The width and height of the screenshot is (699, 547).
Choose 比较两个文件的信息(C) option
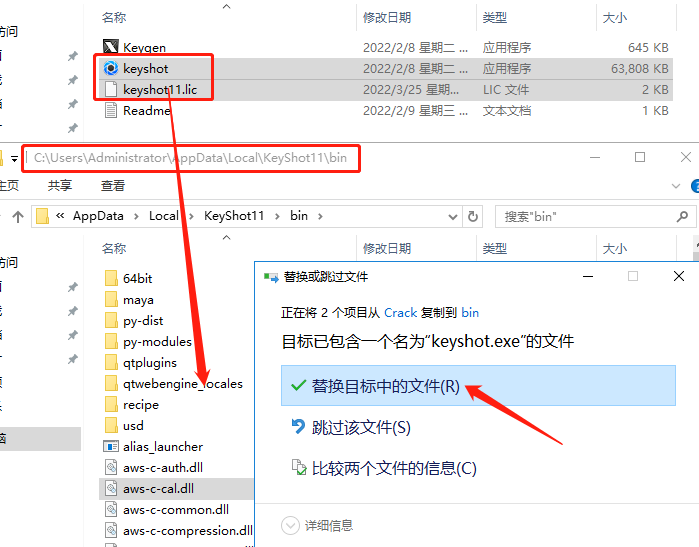(x=384, y=468)
